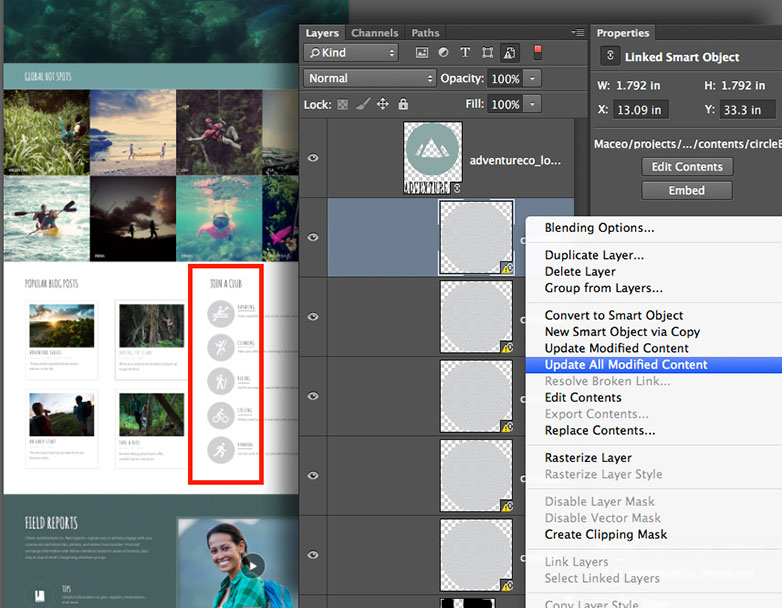782x608 pixels.
Task: Toggle eye of circle layer beside Edit Contents menu item
Action: (313, 396)
